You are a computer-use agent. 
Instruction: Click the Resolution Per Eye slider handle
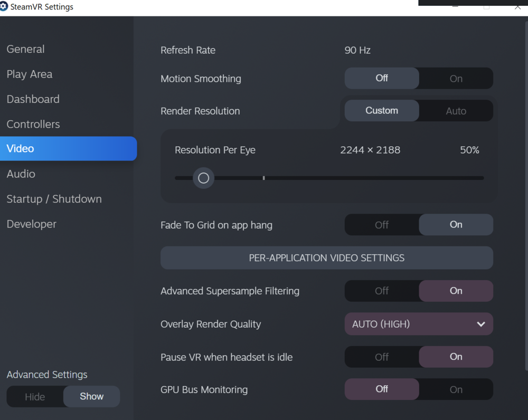pos(203,178)
